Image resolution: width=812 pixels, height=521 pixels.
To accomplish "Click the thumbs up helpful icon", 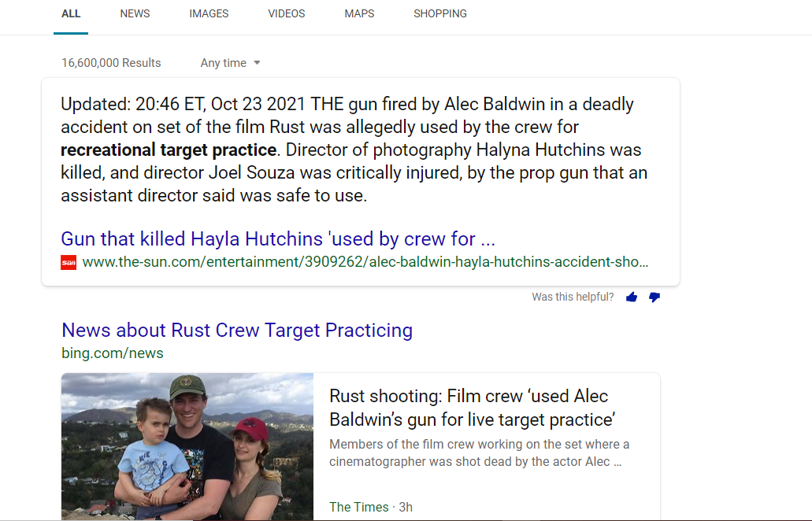I will pyautogui.click(x=632, y=297).
